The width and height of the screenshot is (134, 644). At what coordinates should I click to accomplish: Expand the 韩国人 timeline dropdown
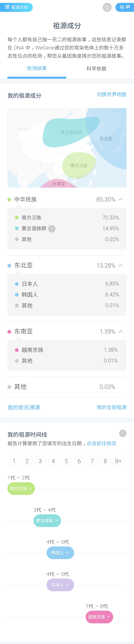click(60, 553)
